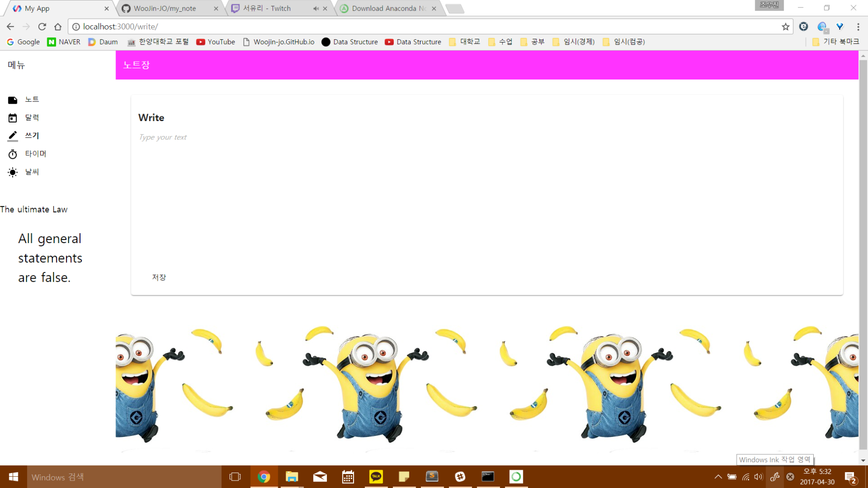Open the Windows Start menu
The width and height of the screenshot is (868, 488).
[14, 477]
